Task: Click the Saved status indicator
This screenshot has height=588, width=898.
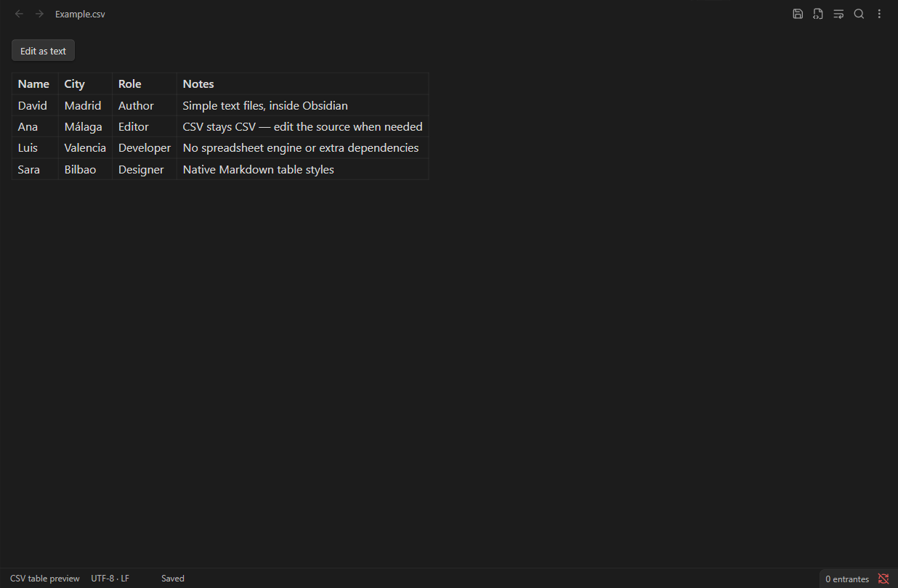Action: pyautogui.click(x=173, y=579)
